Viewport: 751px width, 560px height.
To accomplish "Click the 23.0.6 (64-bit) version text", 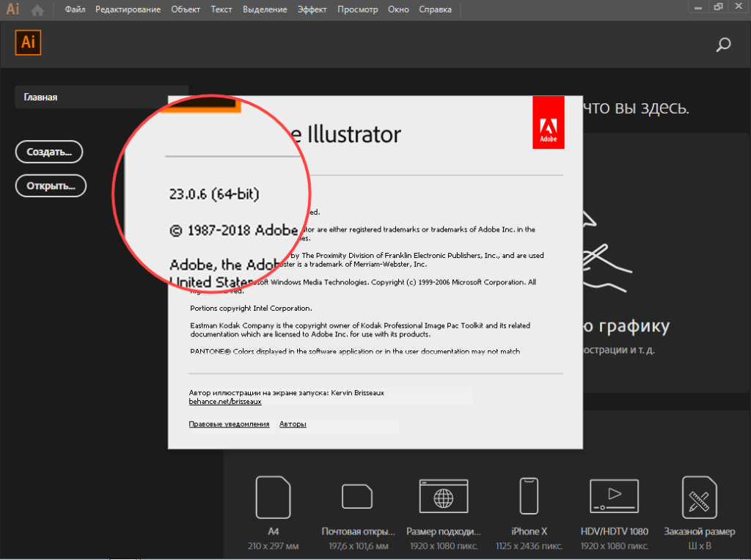I will pos(214,194).
